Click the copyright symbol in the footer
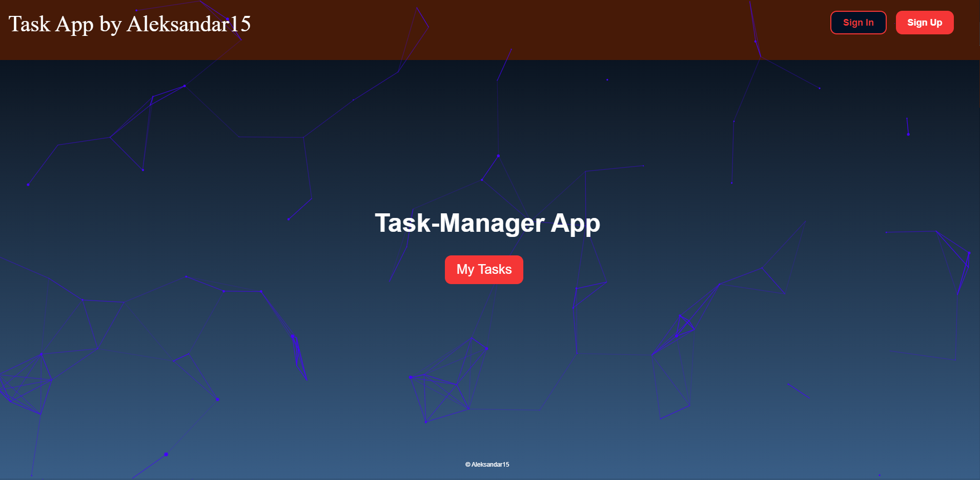Viewport: 980px width, 480px height. [x=467, y=465]
